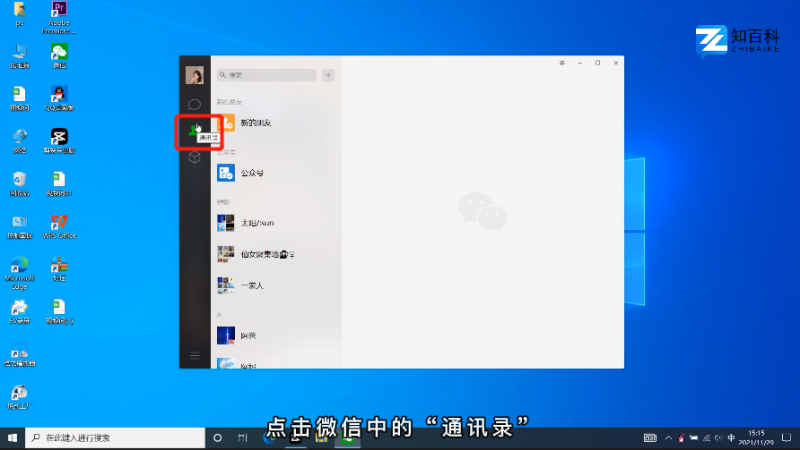The width and height of the screenshot is (800, 450).
Task: Click the avatar of group 一家人
Action: tap(226, 285)
